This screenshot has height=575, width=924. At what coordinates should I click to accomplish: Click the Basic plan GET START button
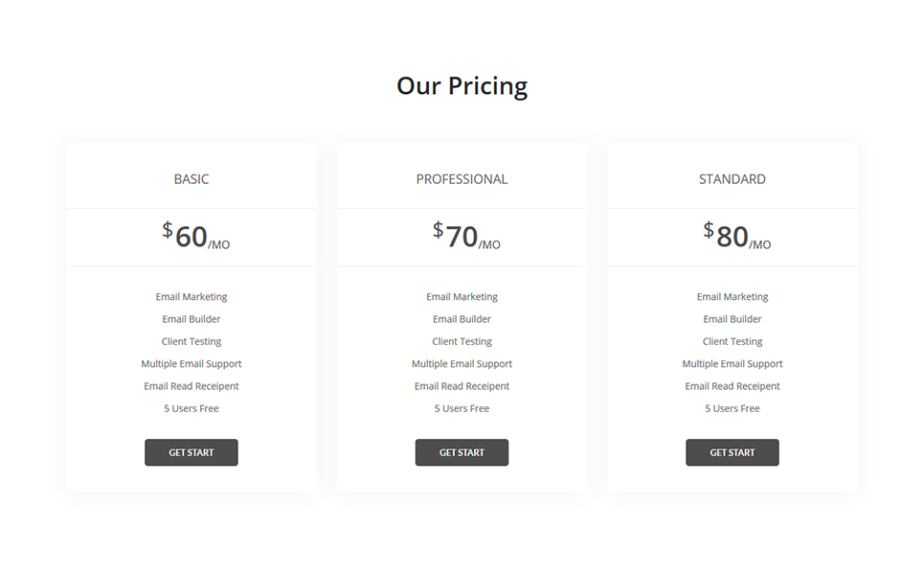[x=191, y=452]
